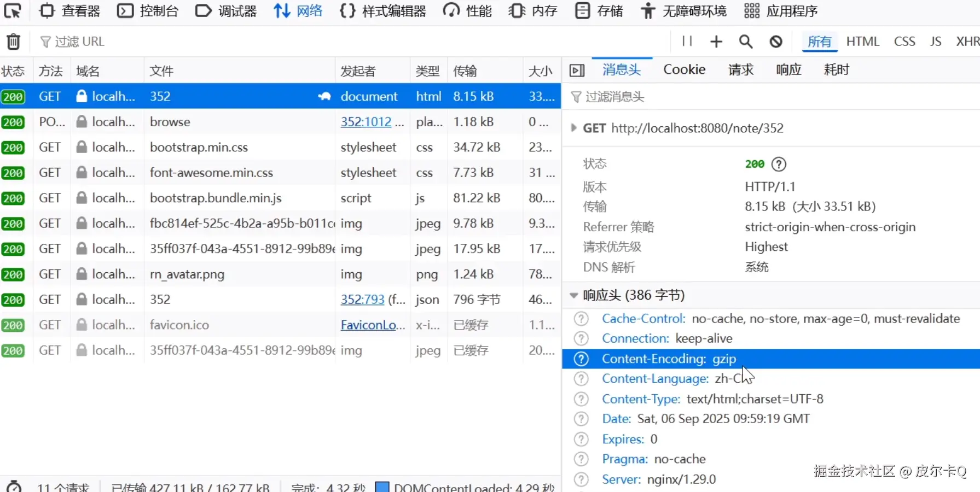Expand the CSS filter category list

click(904, 41)
